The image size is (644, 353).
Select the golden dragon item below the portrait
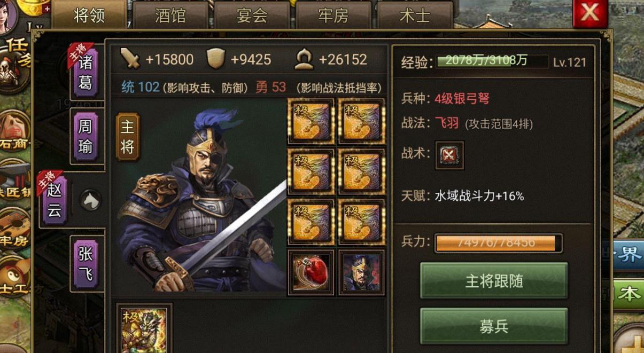pyautogui.click(x=144, y=329)
